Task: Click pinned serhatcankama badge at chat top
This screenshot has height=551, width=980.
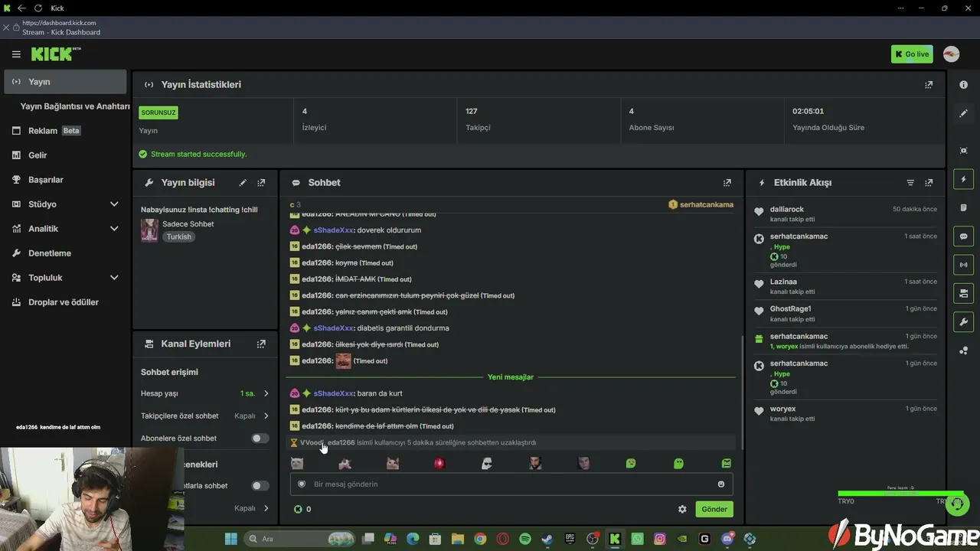Action: (x=701, y=204)
